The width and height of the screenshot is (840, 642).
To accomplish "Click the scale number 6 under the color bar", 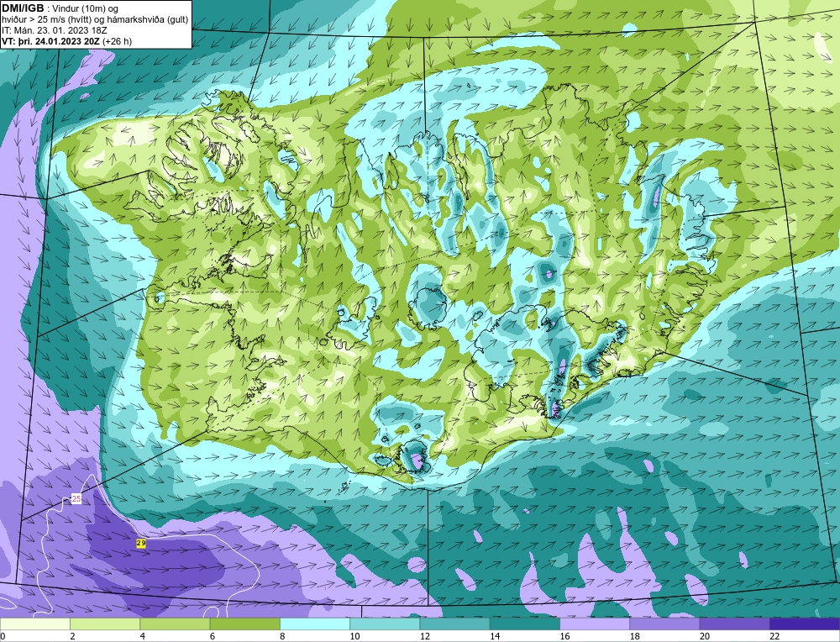I will pyautogui.click(x=213, y=636).
